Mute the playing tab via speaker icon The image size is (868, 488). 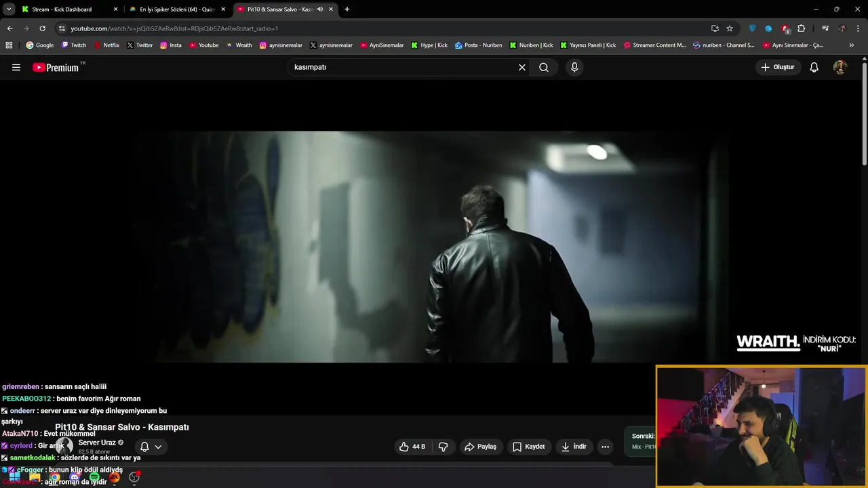click(x=320, y=9)
